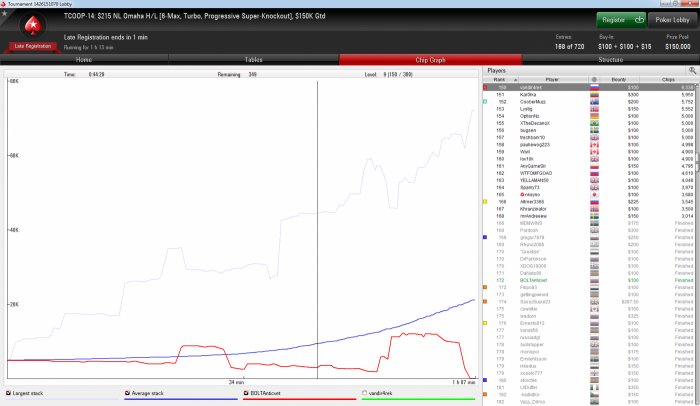Image resolution: width=700 pixels, height=406 pixels.
Task: Open the Structure tab
Action: pos(611,59)
